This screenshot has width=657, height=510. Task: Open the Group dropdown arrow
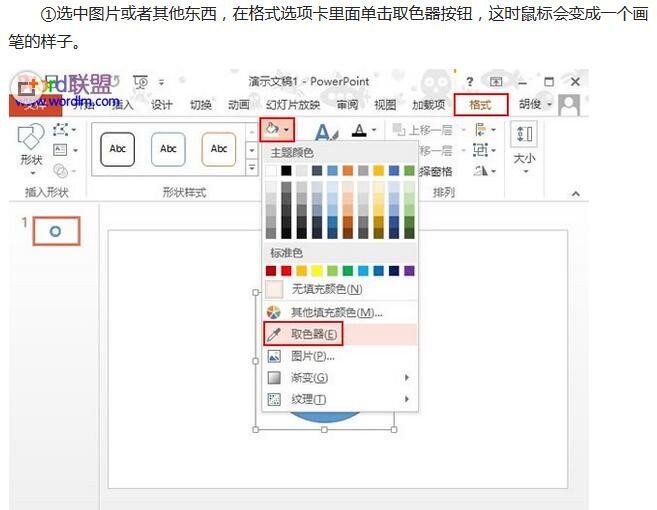click(x=494, y=150)
